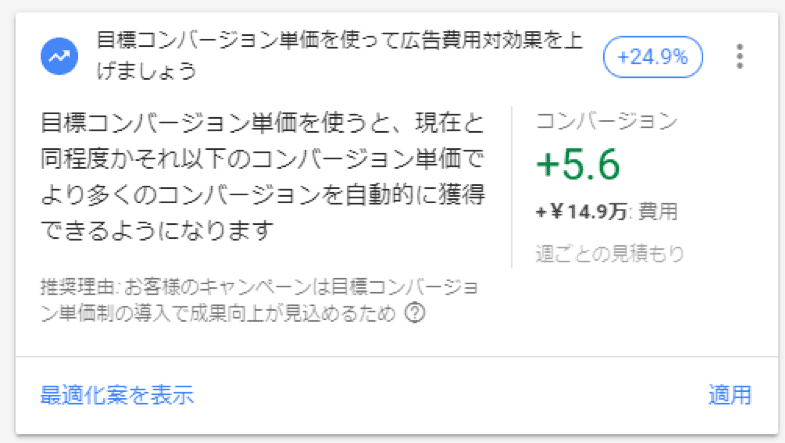
Task: Click the +24.9% optimization score badge
Action: (653, 57)
